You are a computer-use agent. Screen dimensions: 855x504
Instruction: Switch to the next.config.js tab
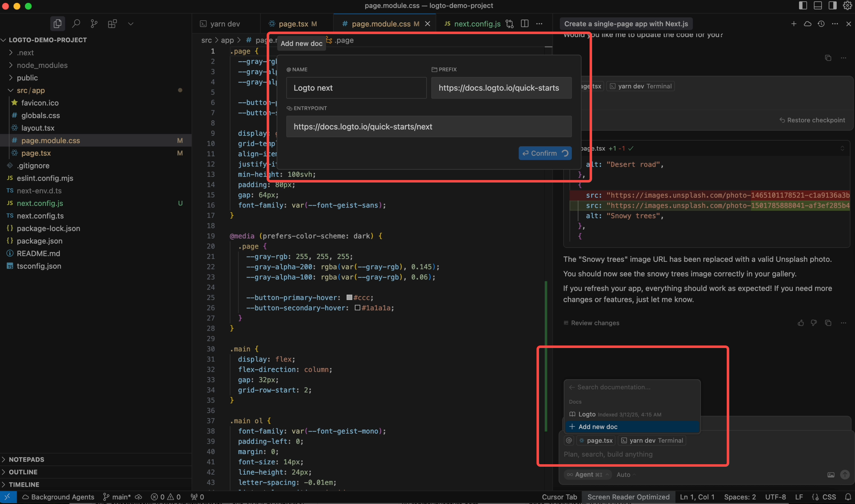[x=473, y=24]
